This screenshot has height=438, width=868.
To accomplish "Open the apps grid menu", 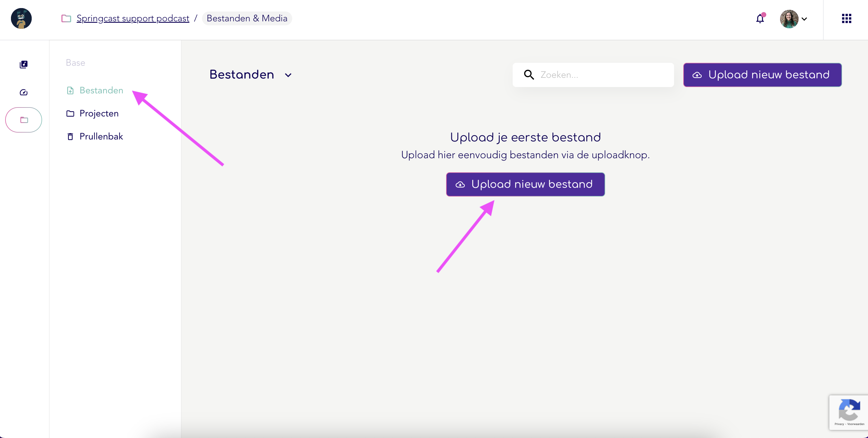I will coord(847,18).
